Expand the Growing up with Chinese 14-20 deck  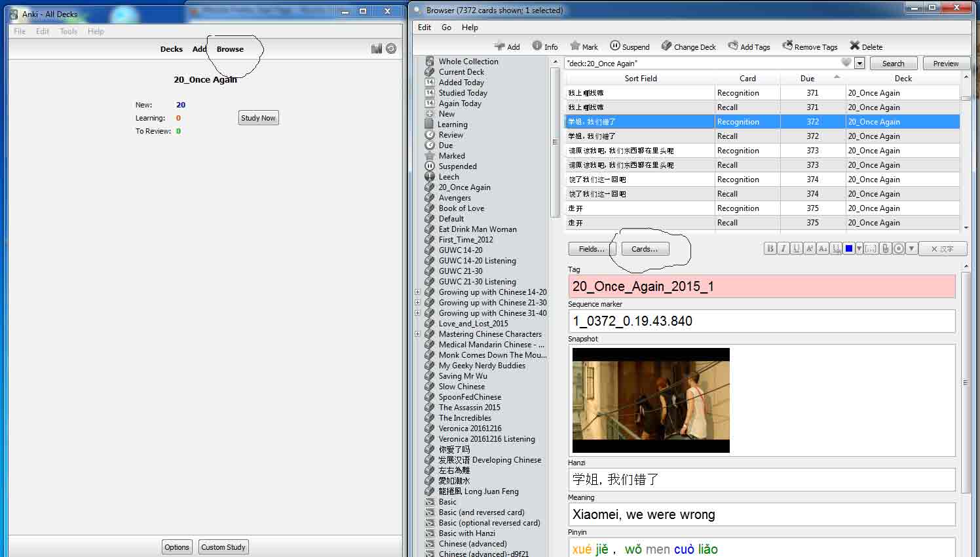click(417, 292)
